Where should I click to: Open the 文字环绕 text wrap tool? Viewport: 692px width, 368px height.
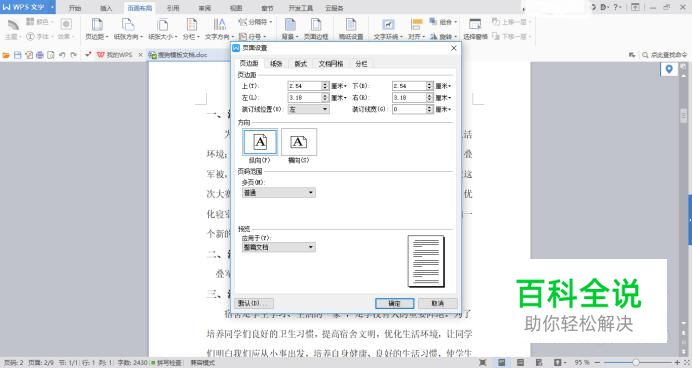pos(388,29)
